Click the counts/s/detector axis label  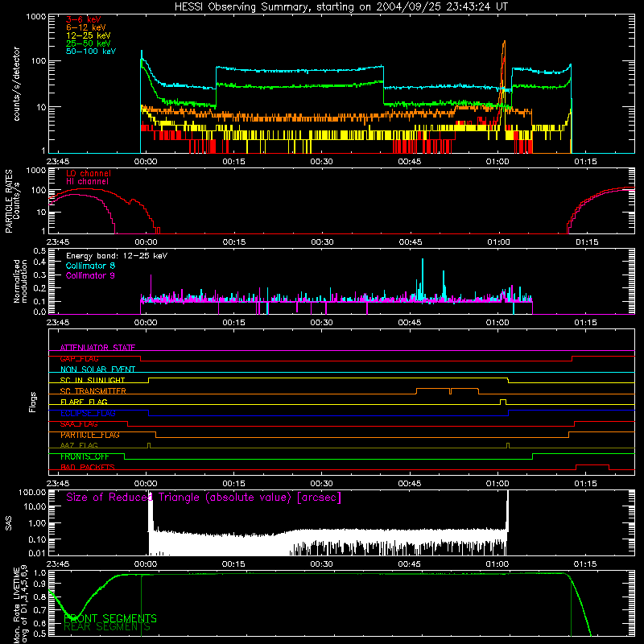(16, 84)
